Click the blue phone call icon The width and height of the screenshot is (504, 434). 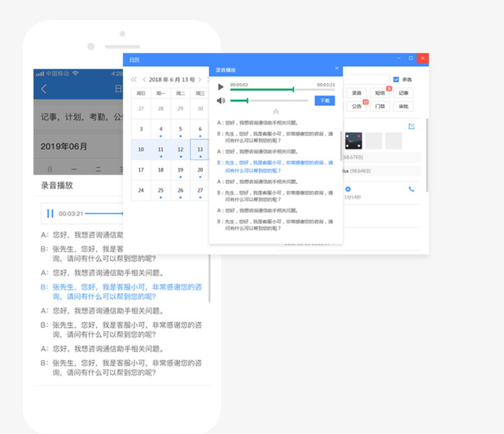tap(411, 190)
